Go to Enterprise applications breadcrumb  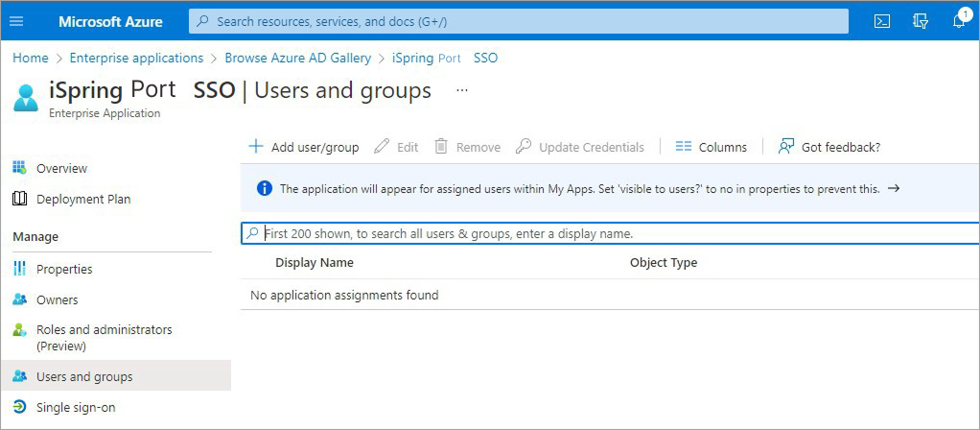[136, 58]
